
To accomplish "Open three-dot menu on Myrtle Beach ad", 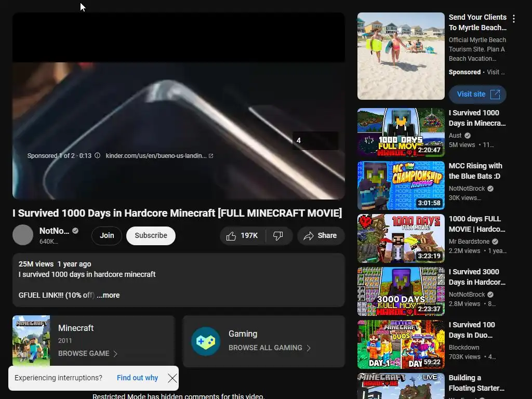I will click(x=514, y=19).
